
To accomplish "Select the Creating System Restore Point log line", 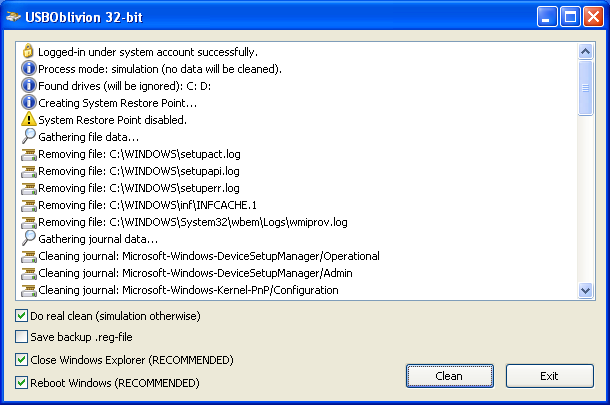I will pyautogui.click(x=117, y=102).
